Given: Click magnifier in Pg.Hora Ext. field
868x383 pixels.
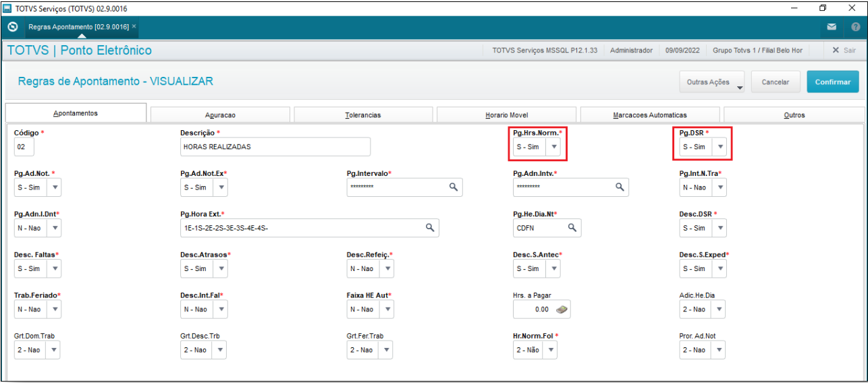Looking at the screenshot, I should click(429, 227).
